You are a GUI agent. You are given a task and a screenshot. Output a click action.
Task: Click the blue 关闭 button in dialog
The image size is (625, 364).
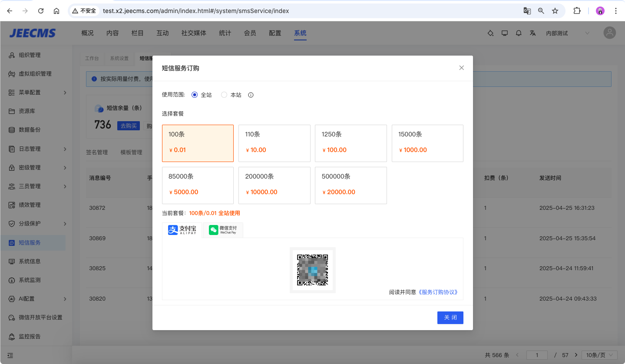point(450,318)
